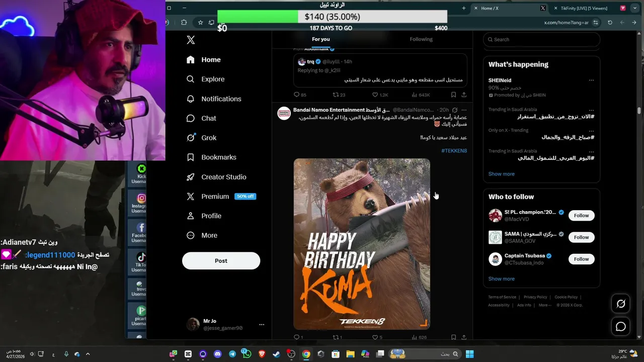Click the X logo in sidebar
Viewport: 644px width, 362px height.
click(191, 40)
